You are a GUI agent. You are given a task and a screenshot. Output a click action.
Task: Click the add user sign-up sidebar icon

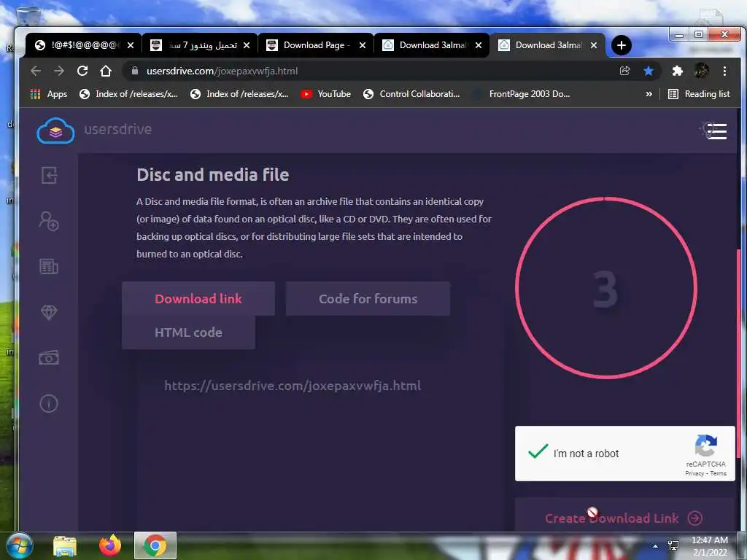pyautogui.click(x=49, y=222)
